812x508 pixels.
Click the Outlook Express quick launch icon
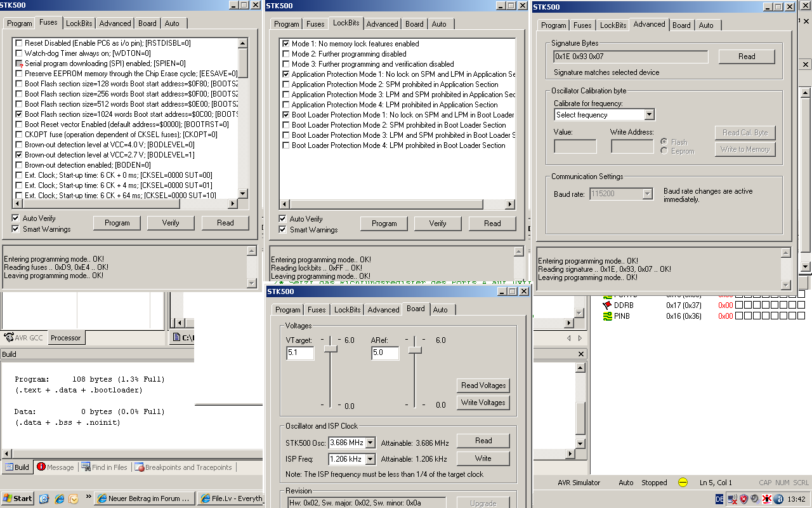click(74, 498)
